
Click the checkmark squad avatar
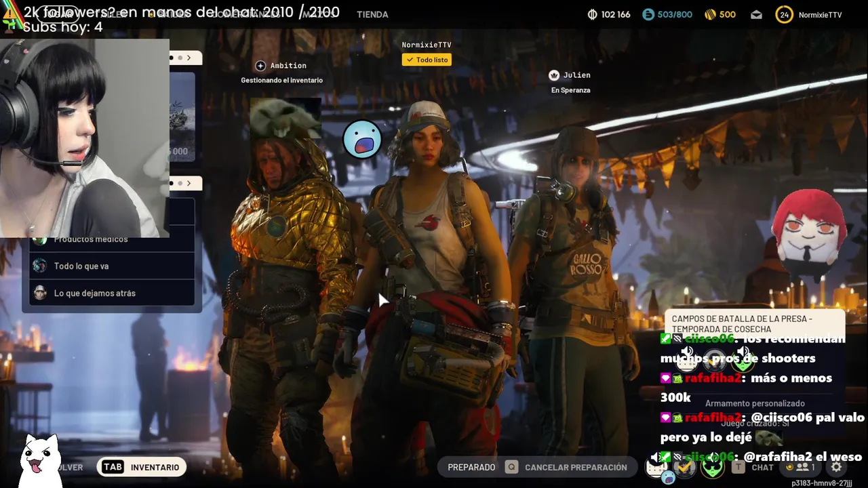click(685, 466)
